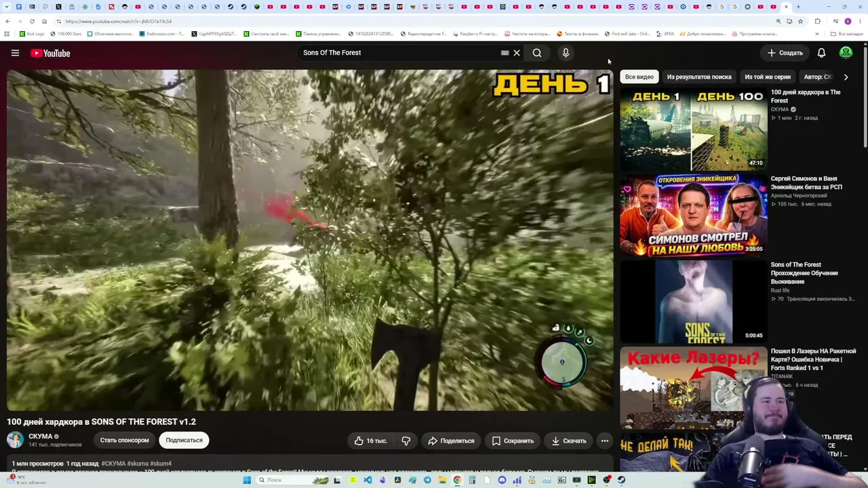Go back in the browser

pos(7,22)
